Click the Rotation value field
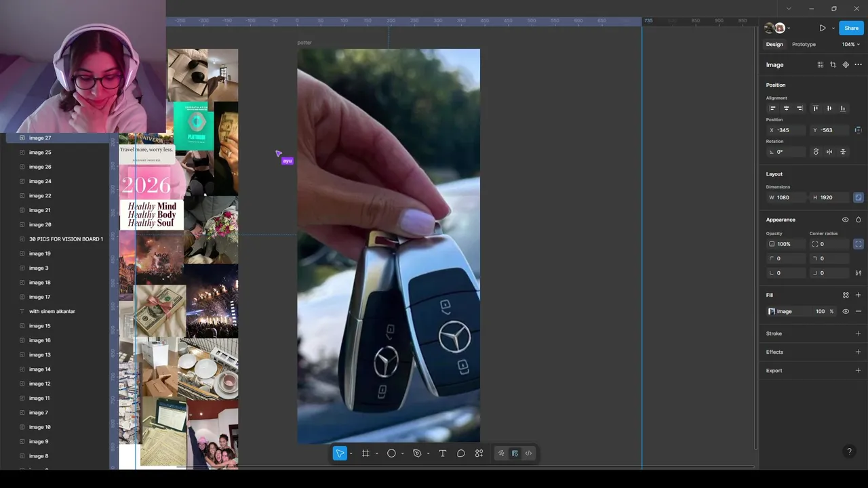The width and height of the screenshot is (868, 488). tap(786, 152)
